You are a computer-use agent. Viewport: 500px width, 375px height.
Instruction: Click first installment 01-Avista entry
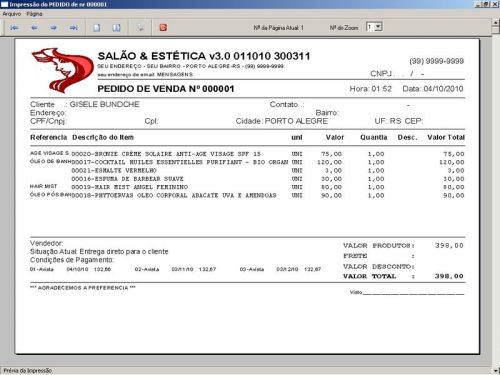(70, 269)
